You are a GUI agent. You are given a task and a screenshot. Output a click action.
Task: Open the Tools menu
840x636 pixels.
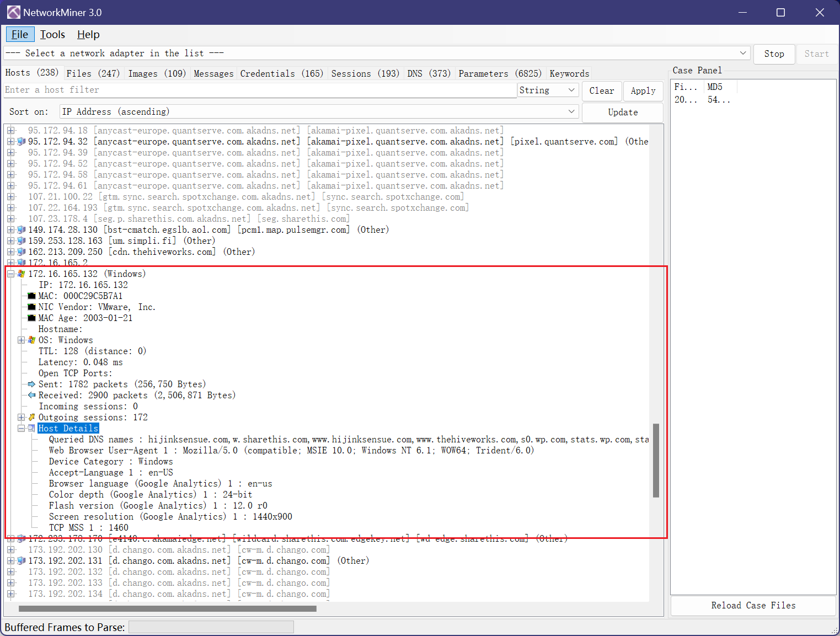click(x=52, y=34)
